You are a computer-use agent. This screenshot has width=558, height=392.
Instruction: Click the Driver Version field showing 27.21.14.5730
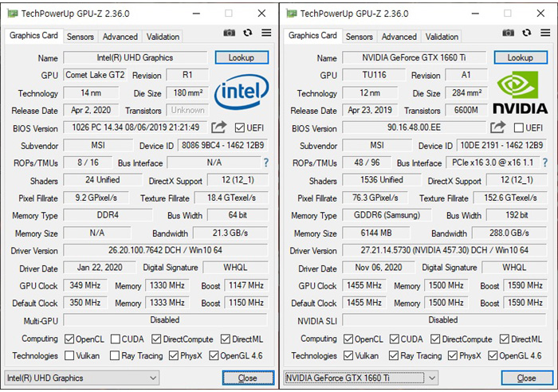point(445,250)
